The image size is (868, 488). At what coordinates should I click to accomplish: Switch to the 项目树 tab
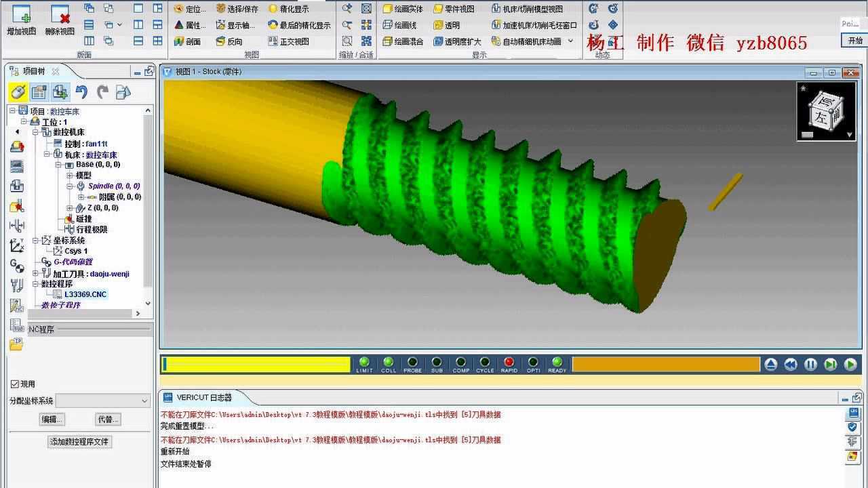(x=33, y=71)
